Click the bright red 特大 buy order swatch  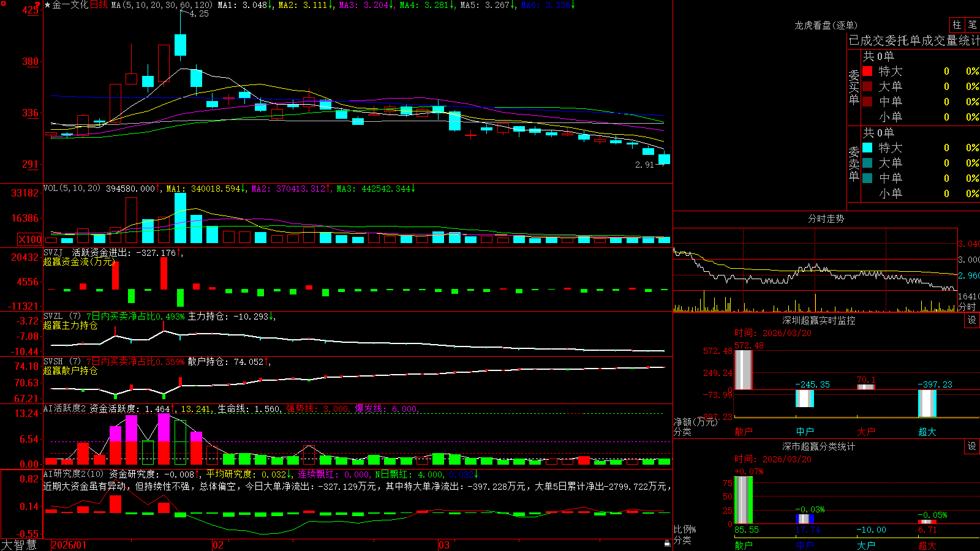pyautogui.click(x=867, y=71)
